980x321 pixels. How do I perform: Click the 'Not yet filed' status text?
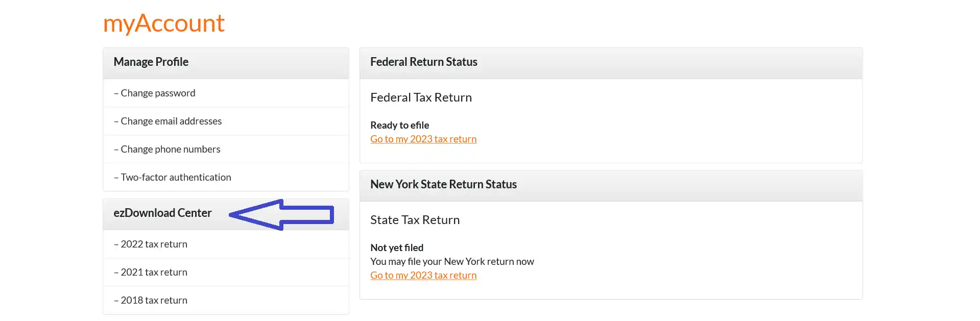pos(397,248)
